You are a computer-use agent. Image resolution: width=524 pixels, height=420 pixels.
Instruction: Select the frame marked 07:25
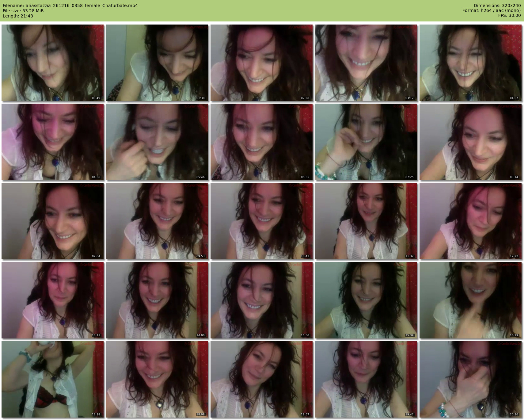click(366, 142)
